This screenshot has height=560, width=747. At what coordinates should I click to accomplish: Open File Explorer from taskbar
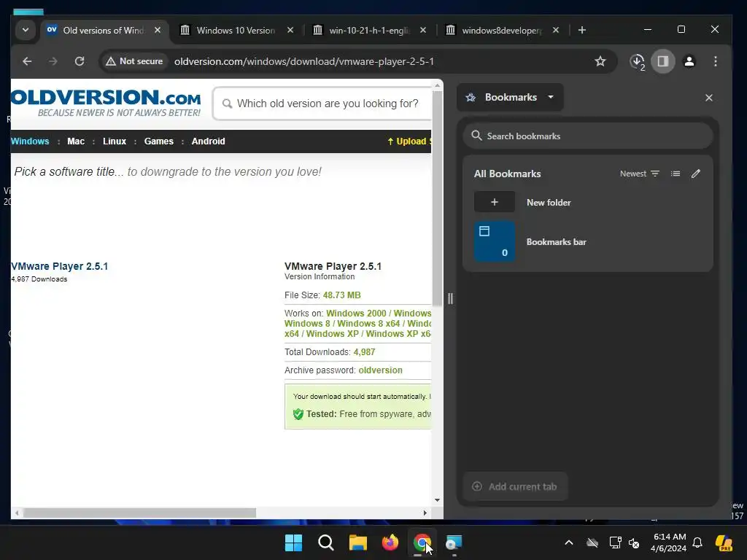[x=357, y=542]
